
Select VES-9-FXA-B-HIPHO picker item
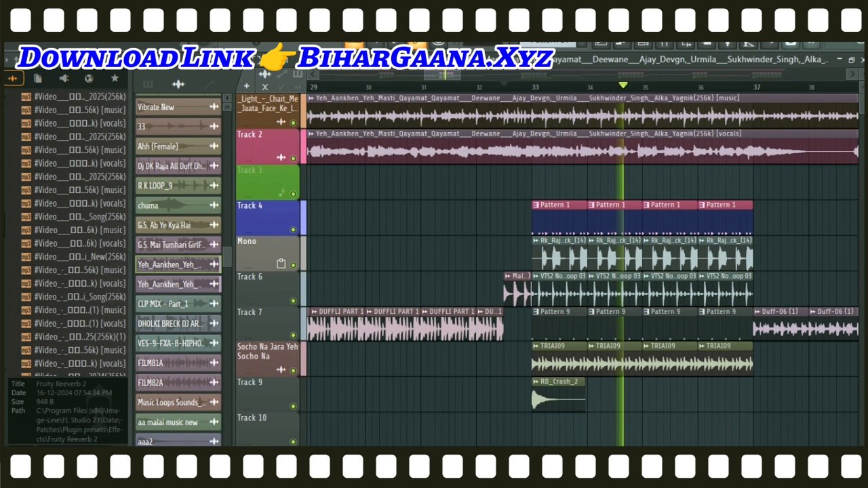pyautogui.click(x=178, y=343)
